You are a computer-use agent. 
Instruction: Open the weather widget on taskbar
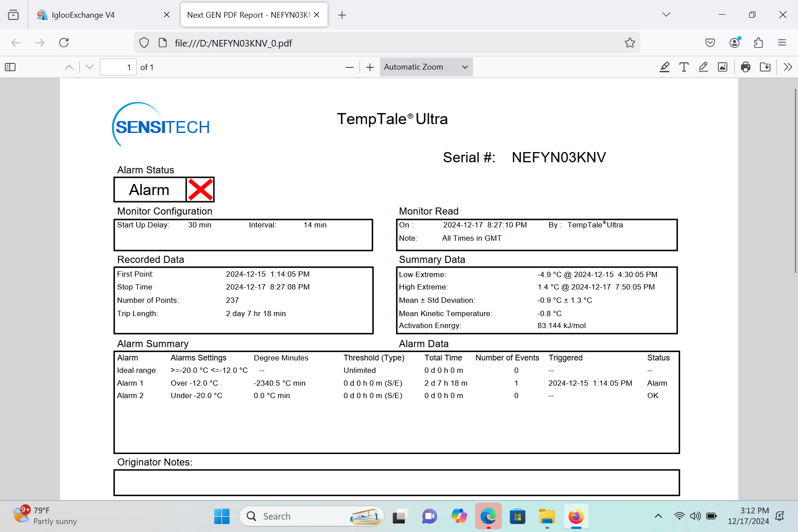click(x=44, y=516)
